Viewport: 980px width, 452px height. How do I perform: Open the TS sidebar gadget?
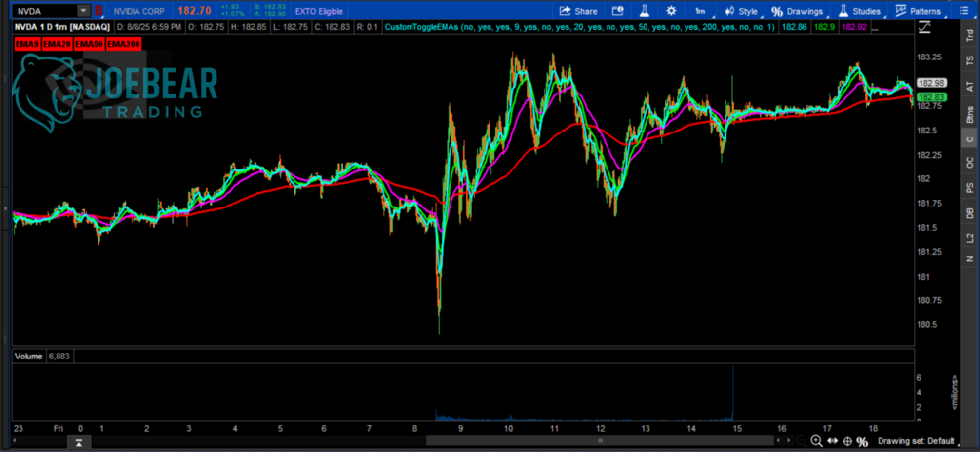(x=970, y=60)
